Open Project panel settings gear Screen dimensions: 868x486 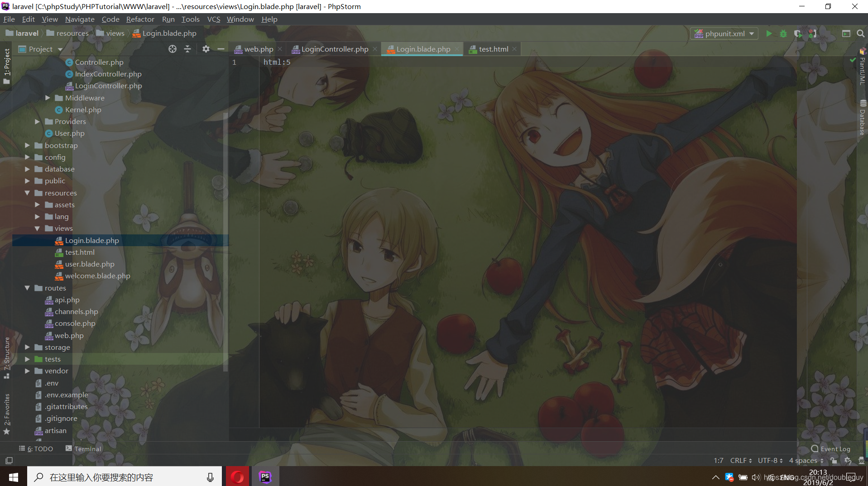click(206, 49)
